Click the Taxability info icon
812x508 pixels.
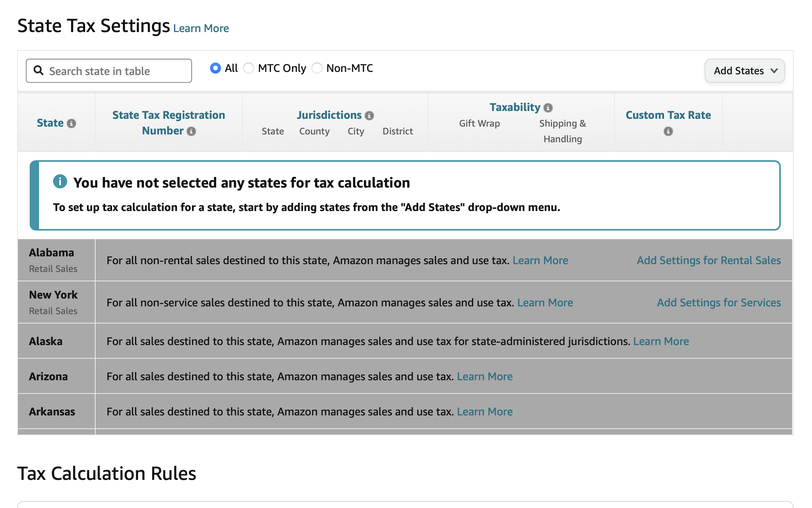point(548,108)
